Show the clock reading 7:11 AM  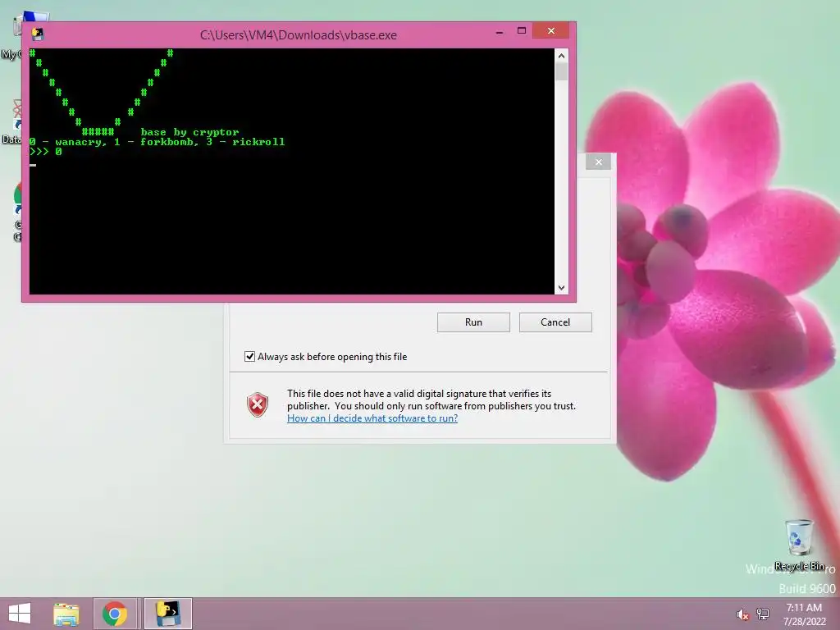(x=804, y=608)
